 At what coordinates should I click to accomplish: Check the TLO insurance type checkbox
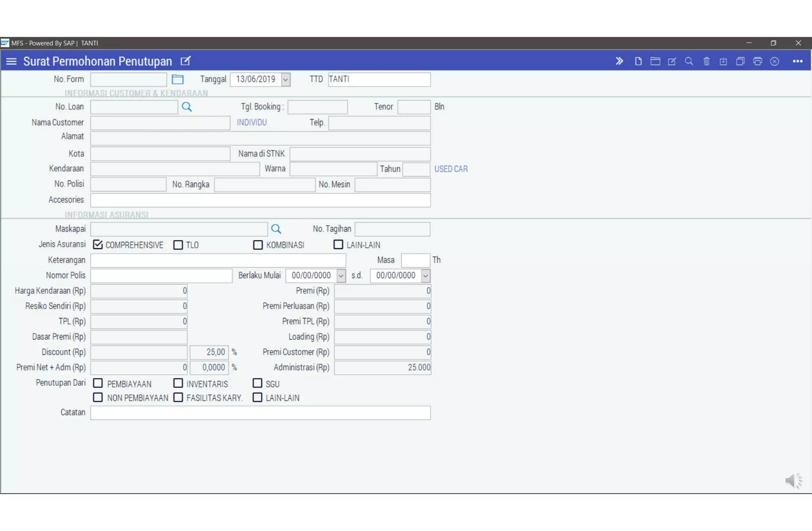point(178,245)
